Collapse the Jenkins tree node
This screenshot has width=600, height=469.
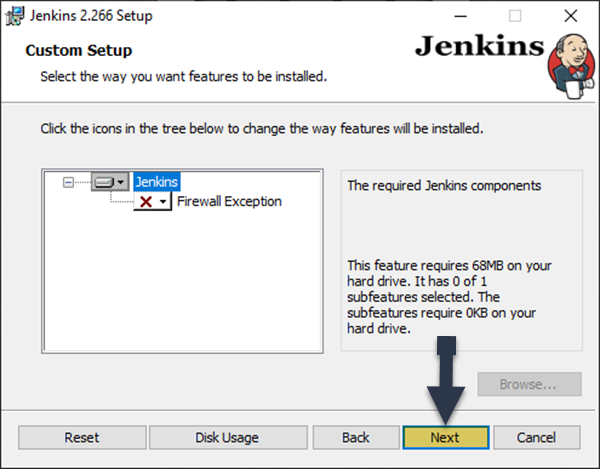click(x=68, y=182)
